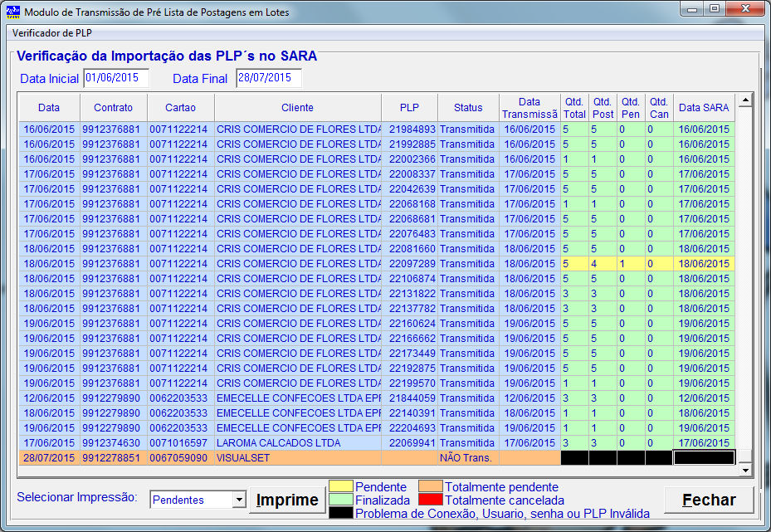The width and height of the screenshot is (771, 532).
Task: Edit the Data Final date field
Action: coord(268,78)
